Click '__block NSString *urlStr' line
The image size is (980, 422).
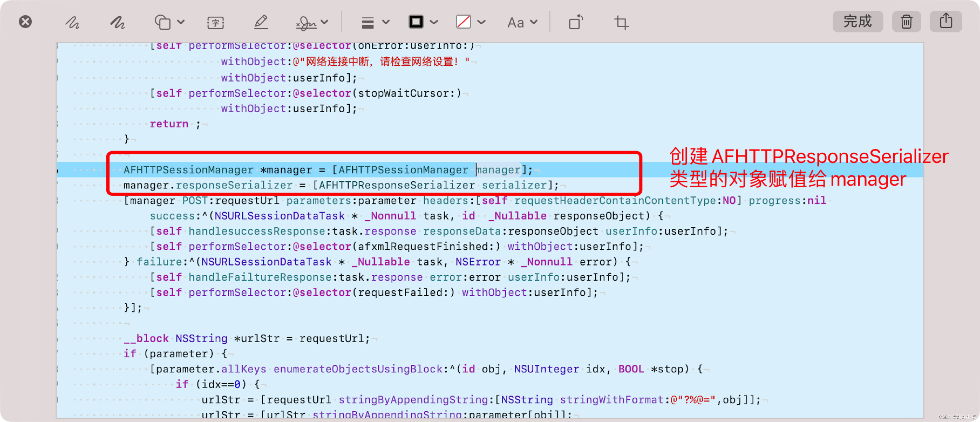point(247,338)
